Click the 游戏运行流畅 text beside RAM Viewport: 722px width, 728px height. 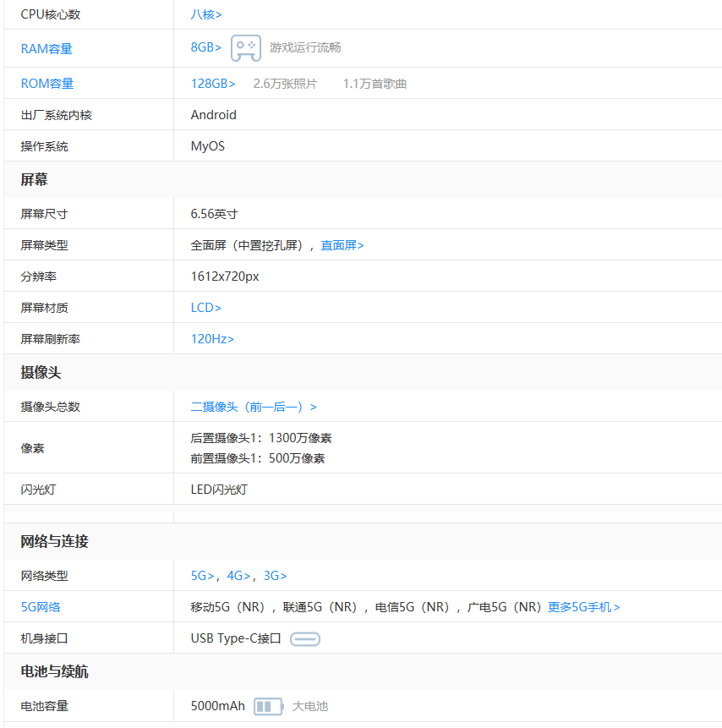pyautogui.click(x=305, y=48)
